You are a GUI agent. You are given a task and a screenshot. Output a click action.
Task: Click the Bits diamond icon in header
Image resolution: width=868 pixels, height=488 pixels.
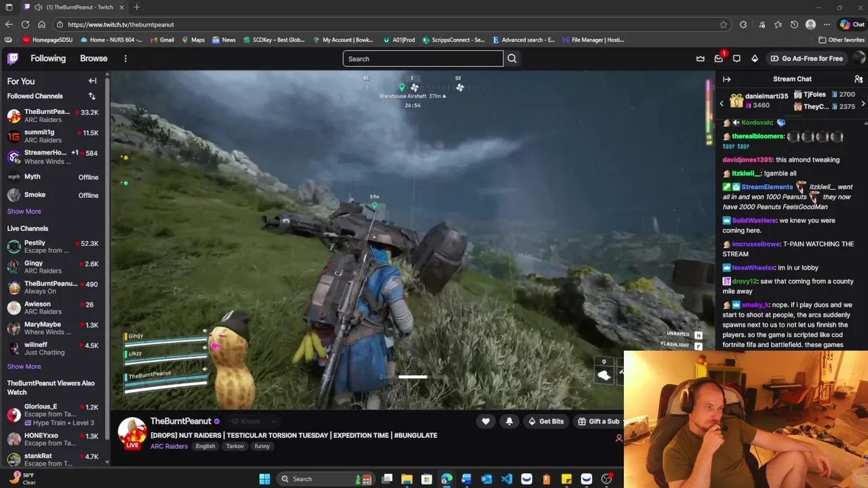755,58
